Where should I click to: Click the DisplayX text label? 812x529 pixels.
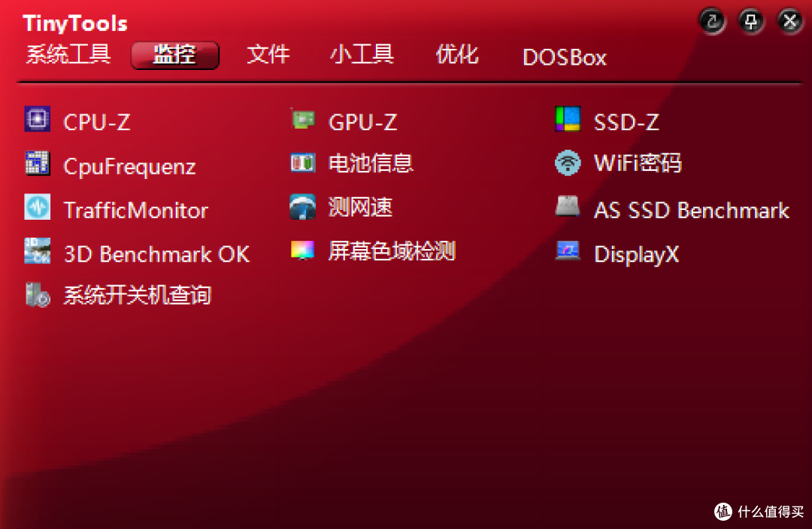(x=637, y=254)
